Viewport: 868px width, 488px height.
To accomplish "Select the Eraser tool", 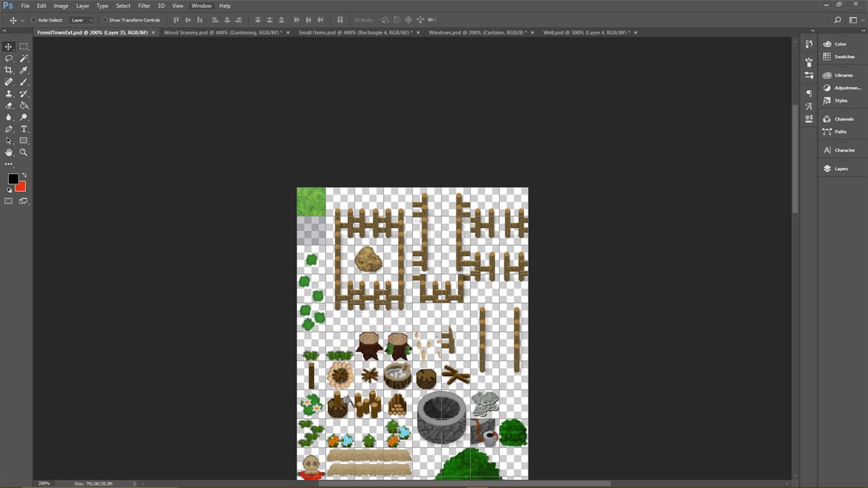I will 9,105.
